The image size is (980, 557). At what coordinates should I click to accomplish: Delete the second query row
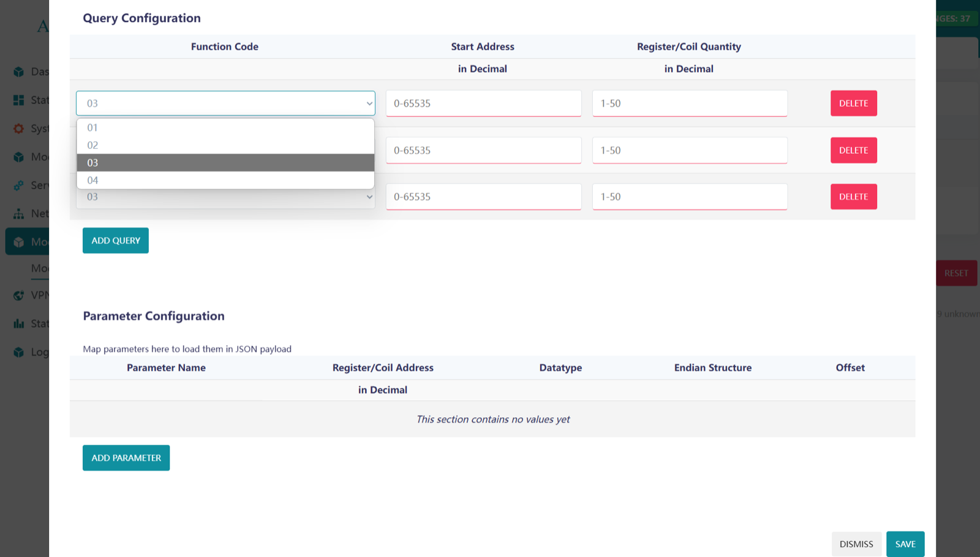coord(853,150)
